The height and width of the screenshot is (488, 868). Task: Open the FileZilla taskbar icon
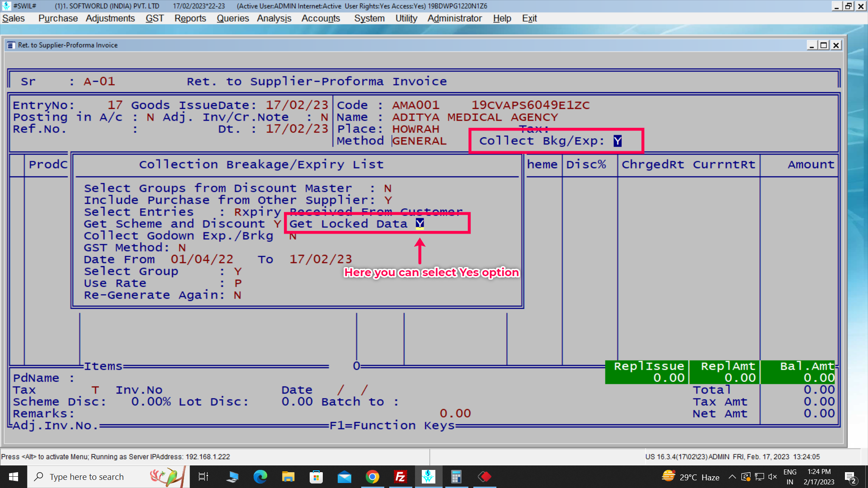pos(400,477)
